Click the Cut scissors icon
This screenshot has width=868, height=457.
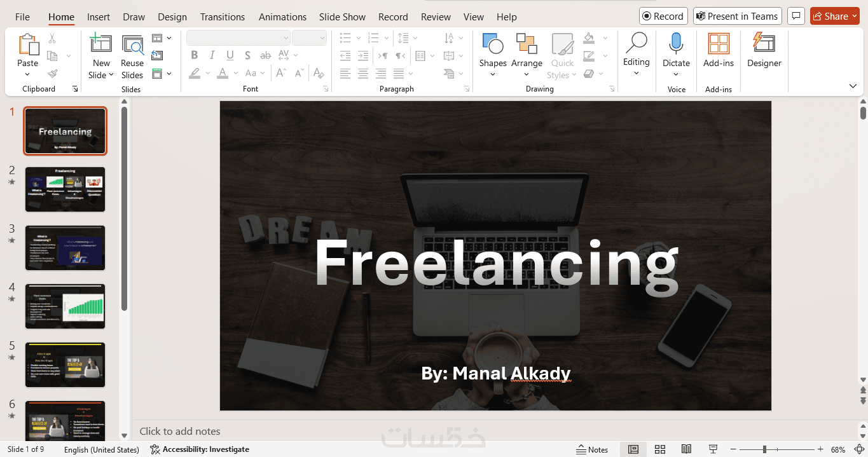52,39
